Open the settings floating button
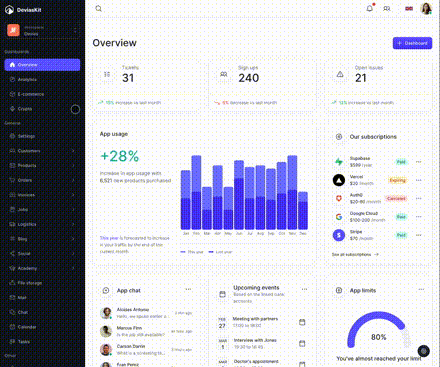The height and width of the screenshot is (367, 440). (x=424, y=351)
